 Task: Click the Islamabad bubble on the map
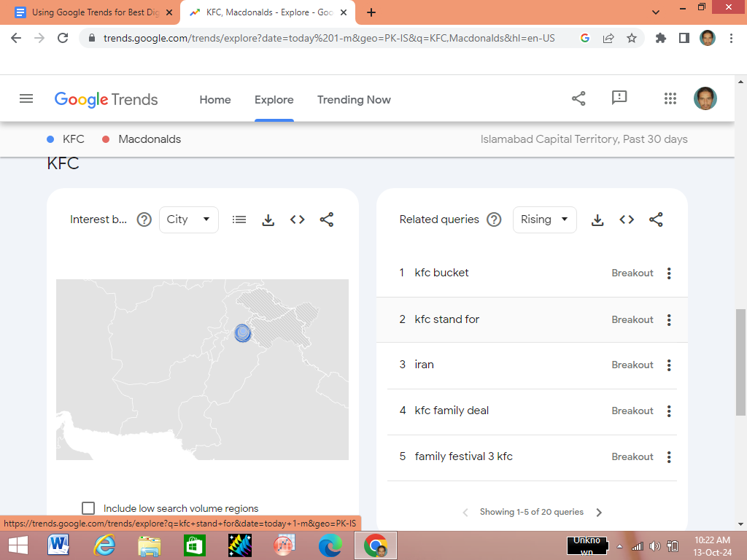tap(242, 332)
